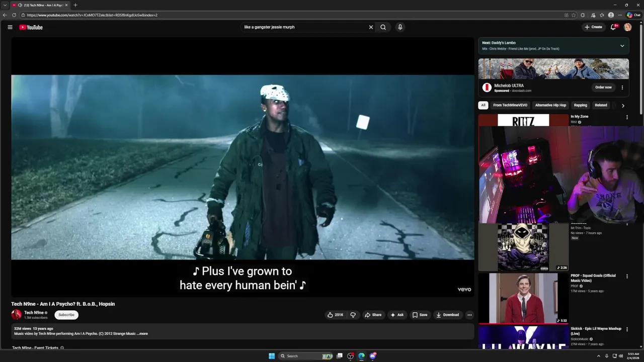Click the Michelob ULTRA Order now button
The image size is (644, 362).
(603, 87)
